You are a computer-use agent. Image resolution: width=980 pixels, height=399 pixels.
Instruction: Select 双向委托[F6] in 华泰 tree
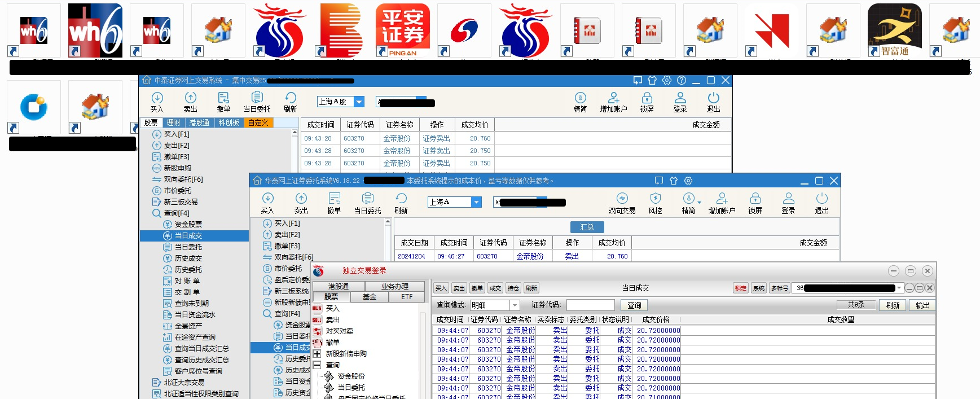pos(294,257)
